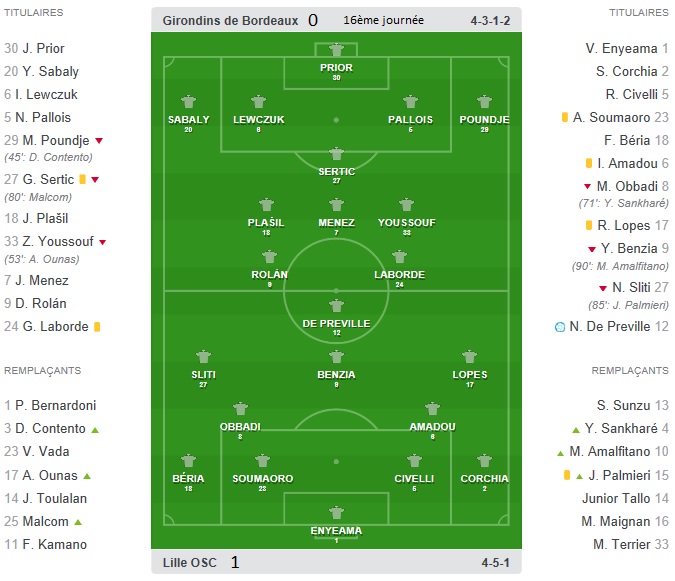Image resolution: width=675 pixels, height=581 pixels.
Task: Click red down arrow beside N. Sliti
Action: point(603,288)
